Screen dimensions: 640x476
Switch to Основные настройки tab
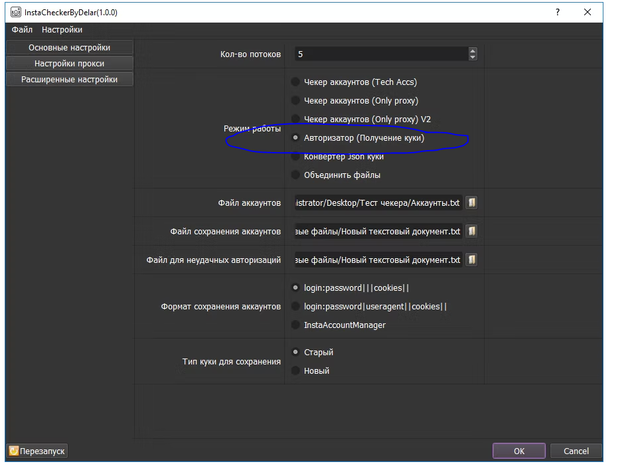[x=69, y=48]
